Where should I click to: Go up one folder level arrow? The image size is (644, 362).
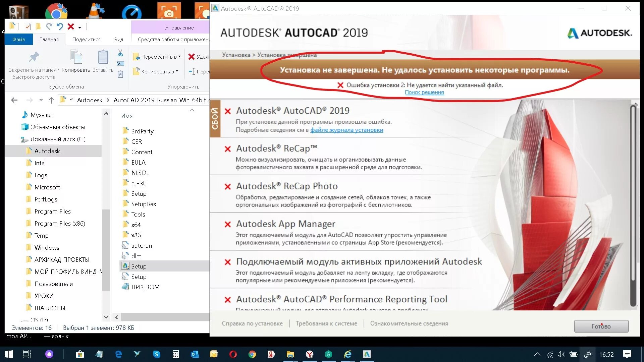(x=51, y=100)
